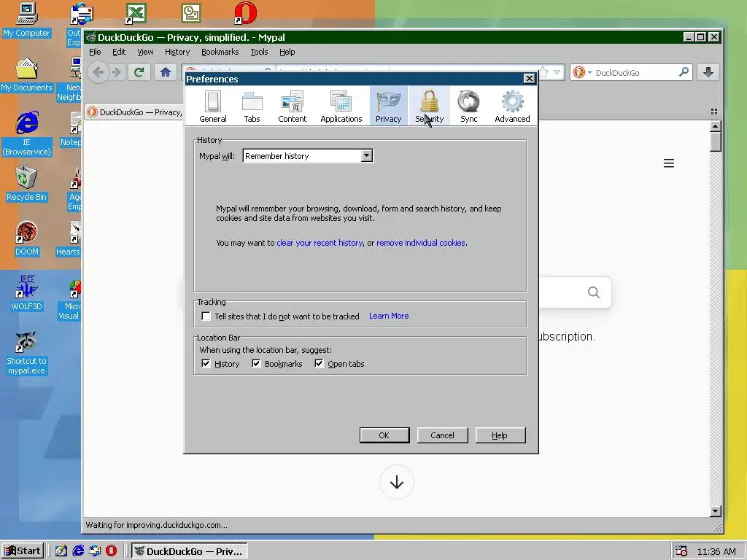Click the DuckDuckGo taskbar window button

(x=189, y=551)
